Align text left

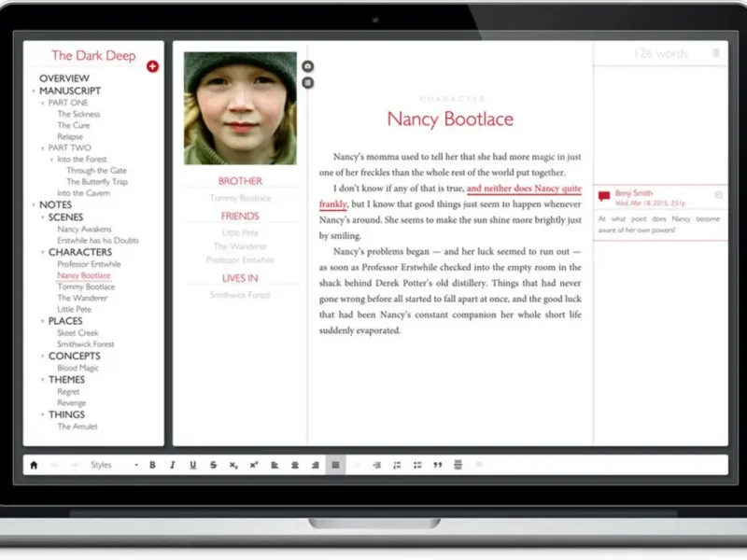coord(275,465)
